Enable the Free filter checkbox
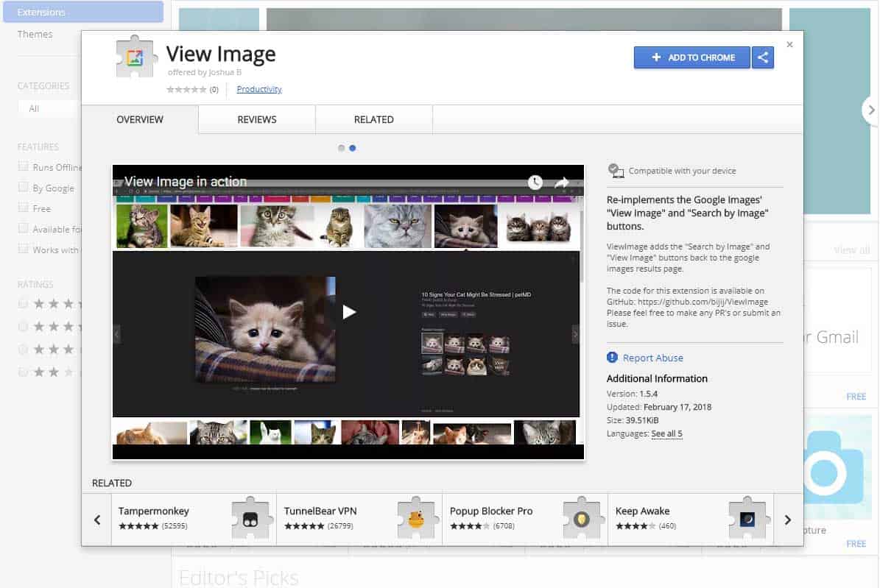 [23, 208]
